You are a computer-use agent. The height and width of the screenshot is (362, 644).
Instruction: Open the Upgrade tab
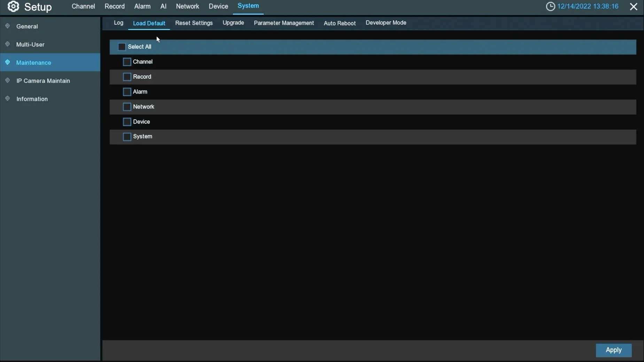[x=233, y=23]
